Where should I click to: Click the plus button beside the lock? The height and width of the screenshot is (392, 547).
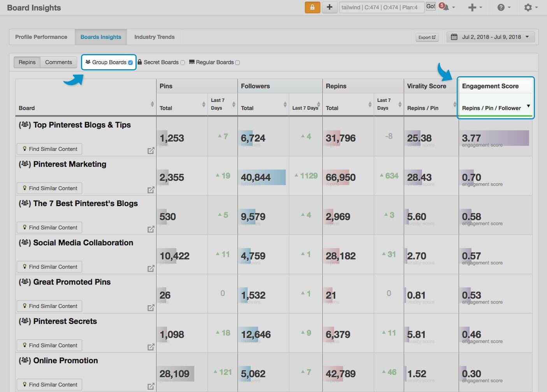click(x=329, y=7)
